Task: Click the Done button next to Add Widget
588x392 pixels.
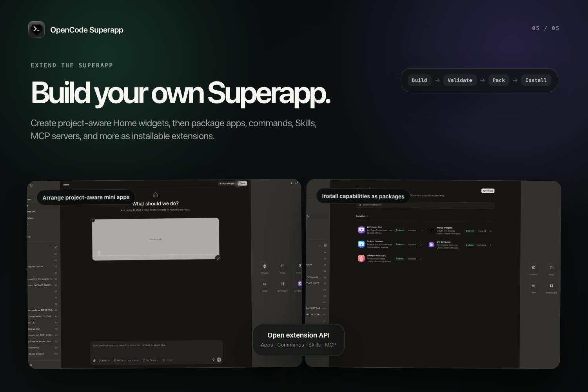Action: coord(242,183)
